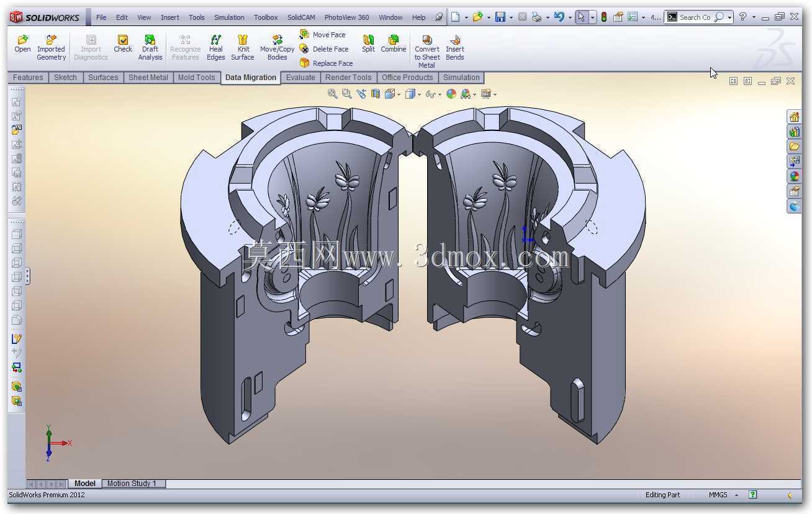Image resolution: width=812 pixels, height=514 pixels.
Task: Click the status bar help question icon
Action: point(752,495)
